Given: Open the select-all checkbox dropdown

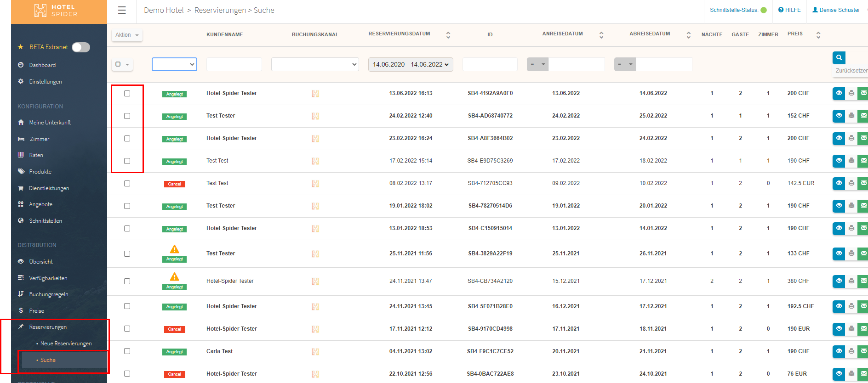Looking at the screenshot, I should pos(122,64).
